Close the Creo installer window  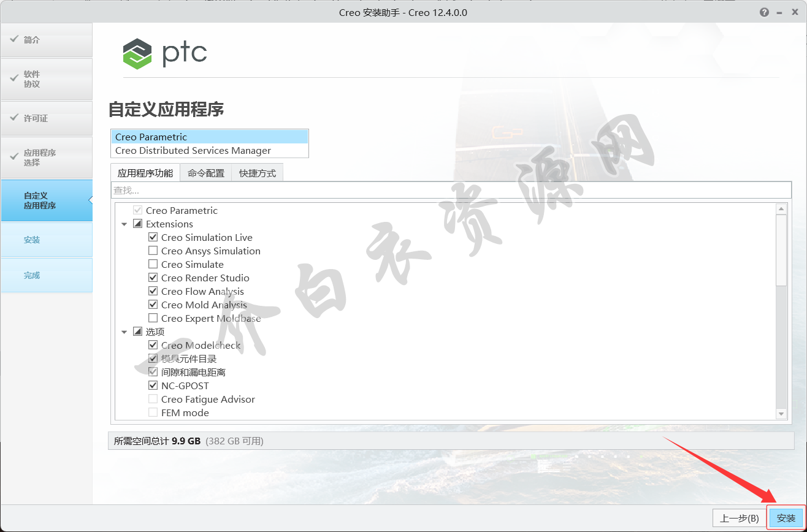tap(794, 12)
